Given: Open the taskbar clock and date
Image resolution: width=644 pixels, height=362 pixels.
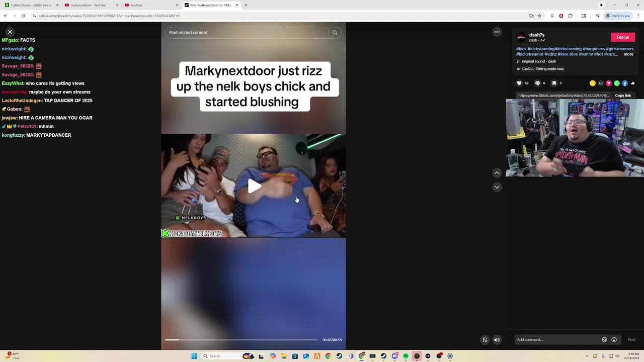Looking at the screenshot, I should tap(631, 356).
